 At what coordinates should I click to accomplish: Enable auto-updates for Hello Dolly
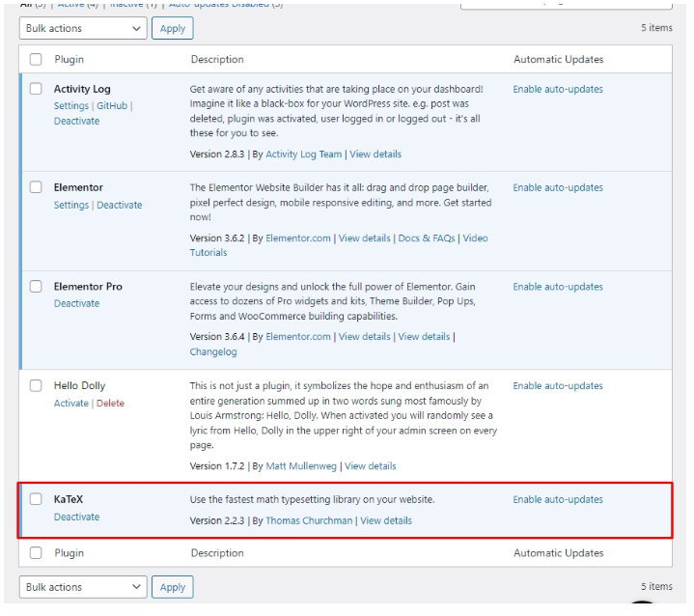(x=558, y=385)
